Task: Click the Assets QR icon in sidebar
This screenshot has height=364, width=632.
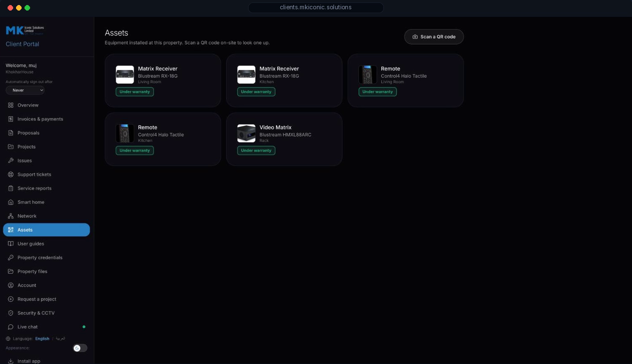Action: tap(11, 230)
